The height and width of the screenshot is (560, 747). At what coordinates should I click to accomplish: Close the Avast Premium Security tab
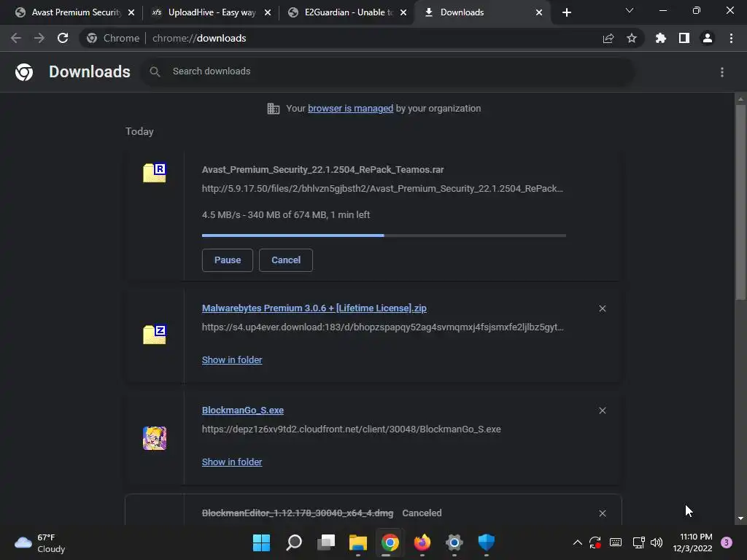[131, 12]
